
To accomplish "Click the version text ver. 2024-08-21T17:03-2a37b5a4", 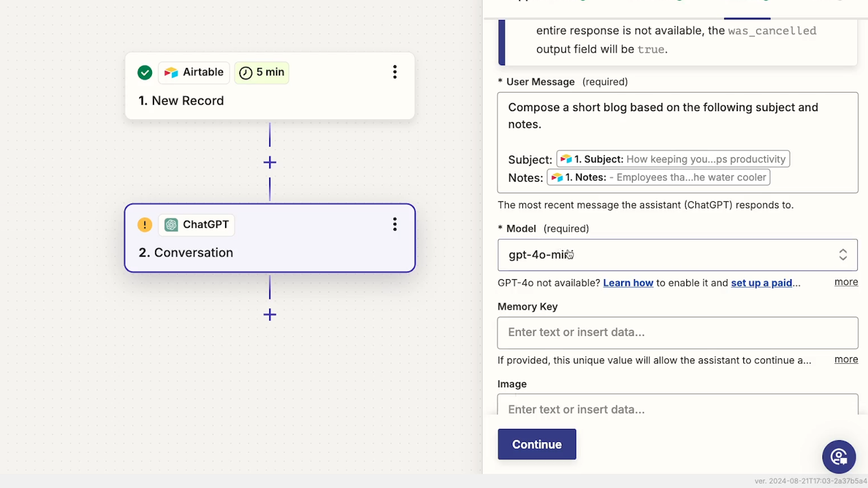I will point(810,481).
